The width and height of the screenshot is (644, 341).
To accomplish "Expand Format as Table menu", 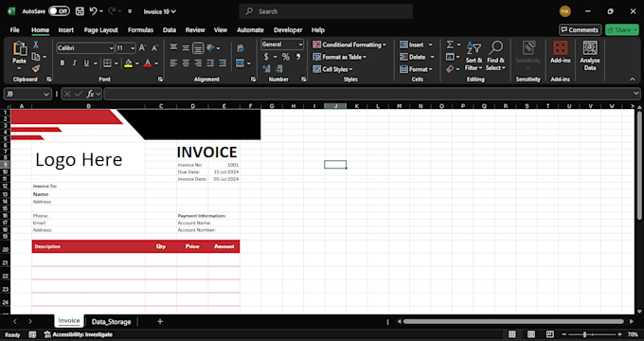I will click(339, 57).
